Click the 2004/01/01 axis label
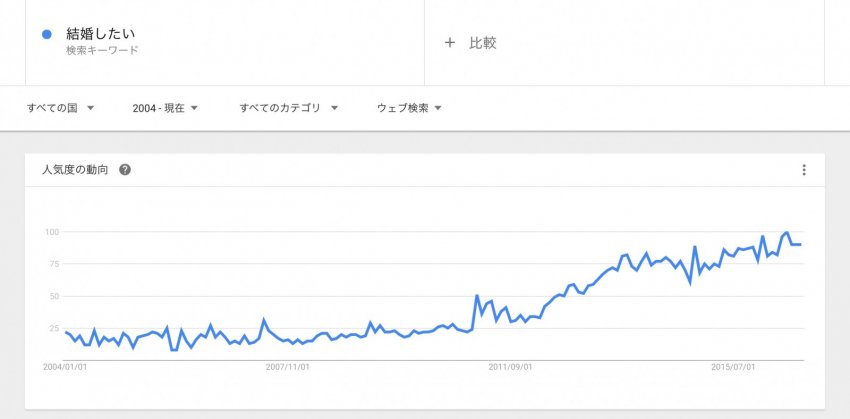Screen dimensions: 850x419 [65, 367]
